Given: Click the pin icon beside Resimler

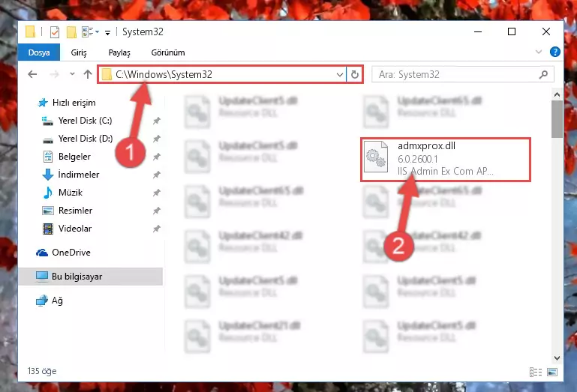Looking at the screenshot, I should click(157, 211).
